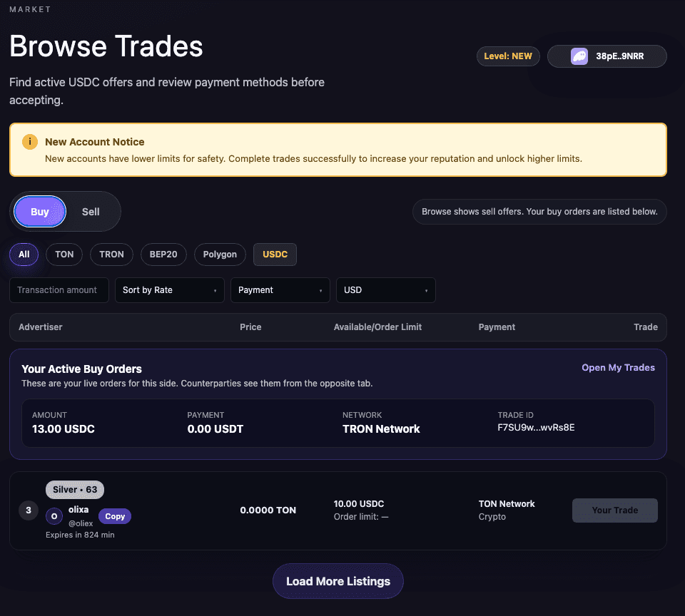
Task: Toggle the USDC filter pill
Action: [275, 255]
